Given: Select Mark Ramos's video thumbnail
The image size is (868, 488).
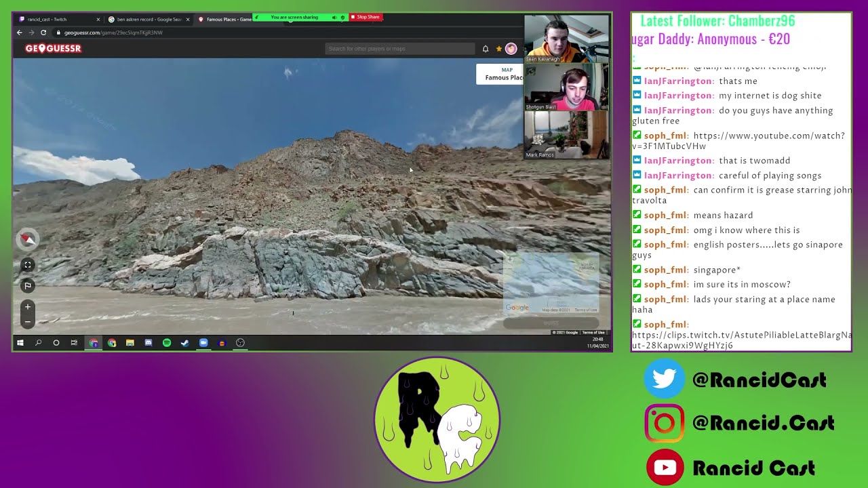Looking at the screenshot, I should pos(566,135).
